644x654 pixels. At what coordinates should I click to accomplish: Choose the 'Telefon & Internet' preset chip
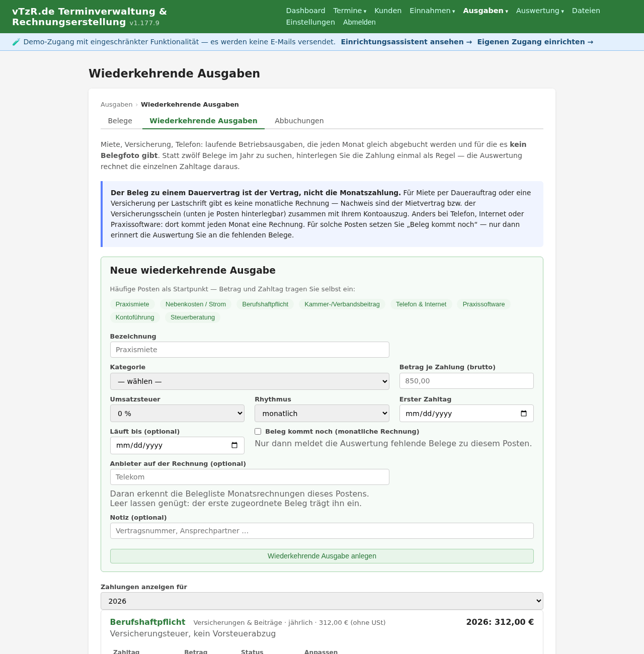tap(421, 304)
